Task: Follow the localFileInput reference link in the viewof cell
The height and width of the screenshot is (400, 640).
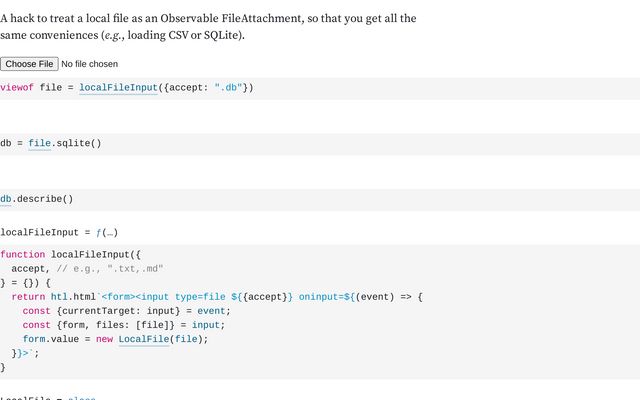Action: (118, 88)
